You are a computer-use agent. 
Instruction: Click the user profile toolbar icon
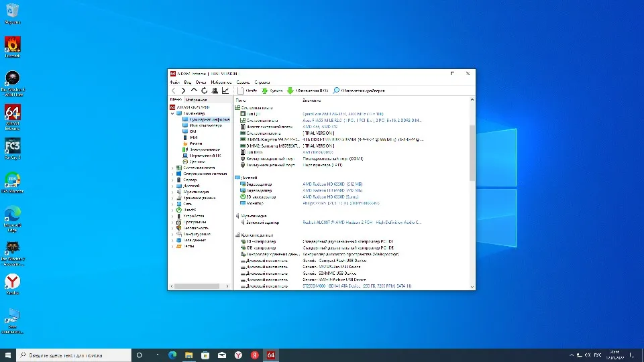tap(215, 90)
